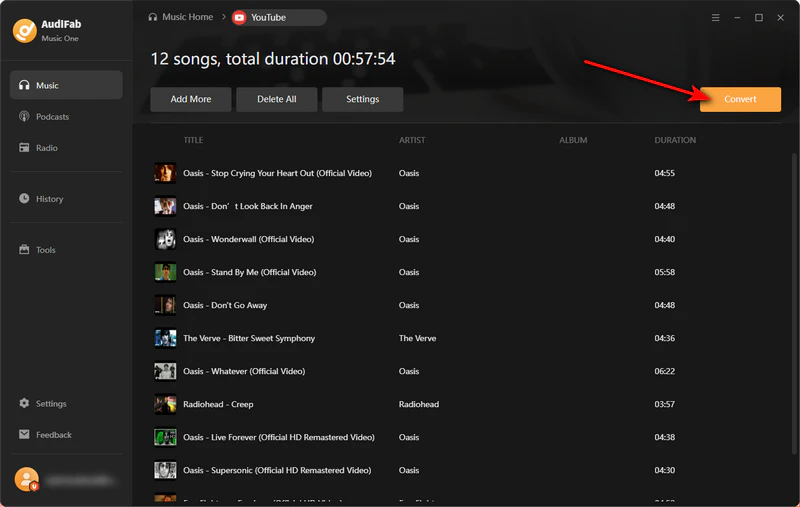Click the red YouTube logo icon
This screenshot has height=507, width=800.
pyautogui.click(x=239, y=17)
